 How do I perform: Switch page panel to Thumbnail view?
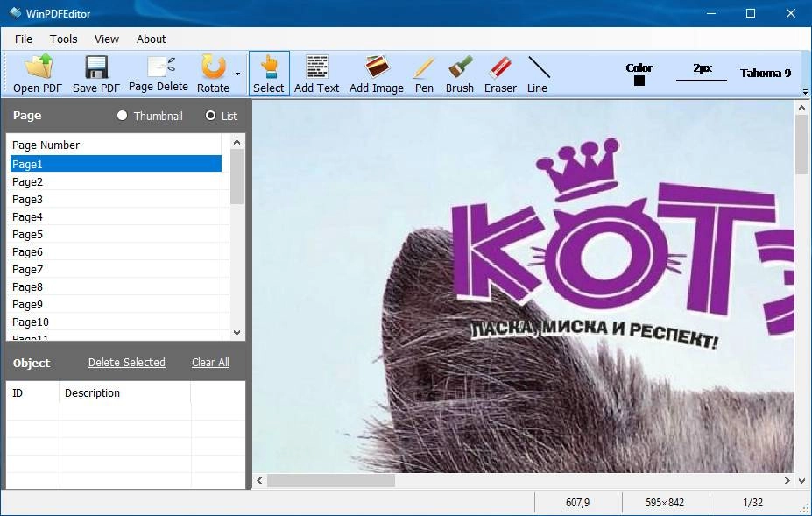[x=123, y=116]
